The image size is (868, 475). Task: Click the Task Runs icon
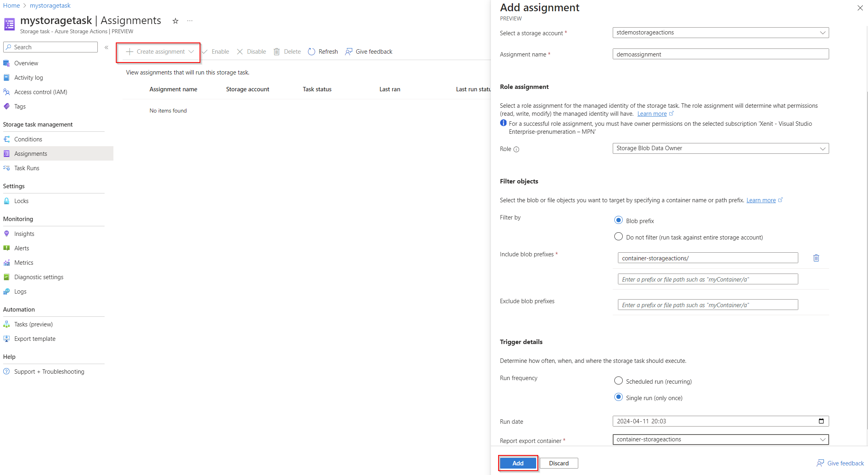pyautogui.click(x=6, y=168)
